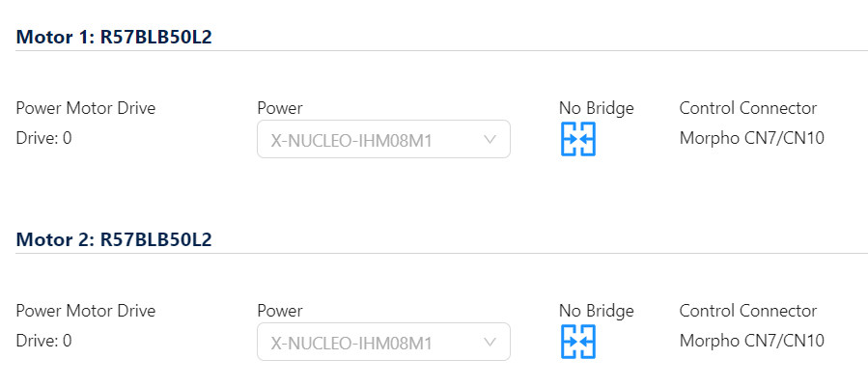The height and width of the screenshot is (387, 868).
Task: Click the No Bridge icon for Motor 2
Action: (x=578, y=343)
